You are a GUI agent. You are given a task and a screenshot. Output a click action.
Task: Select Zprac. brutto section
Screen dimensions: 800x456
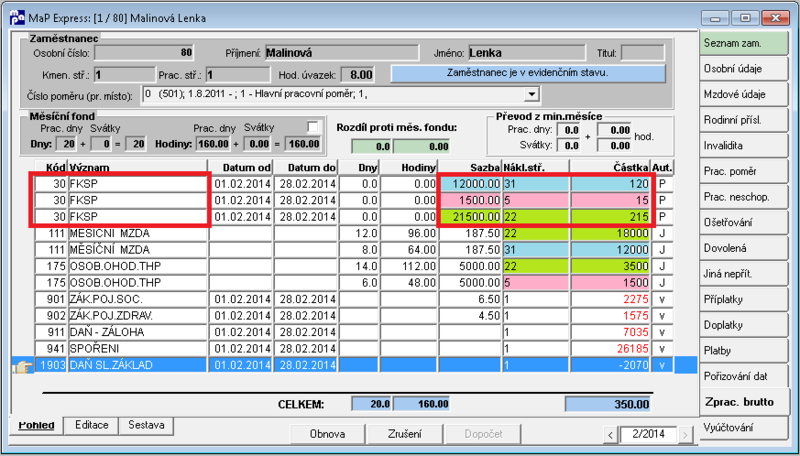tap(744, 402)
